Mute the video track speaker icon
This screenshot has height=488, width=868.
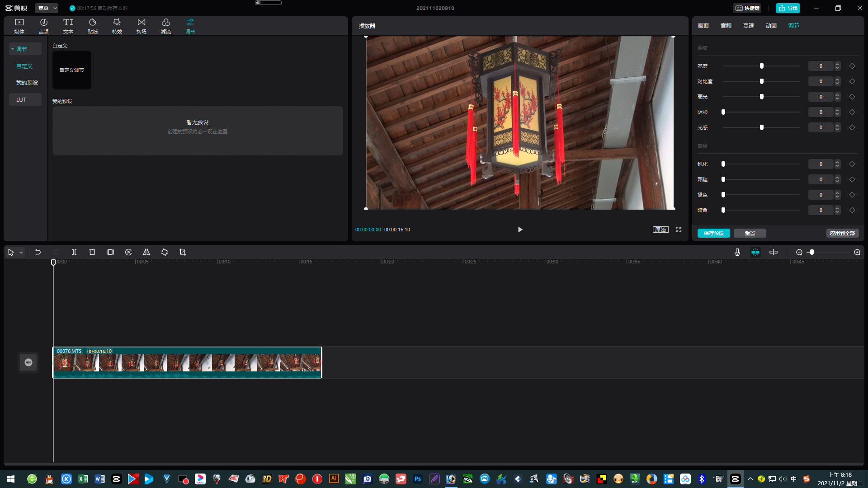click(28, 362)
